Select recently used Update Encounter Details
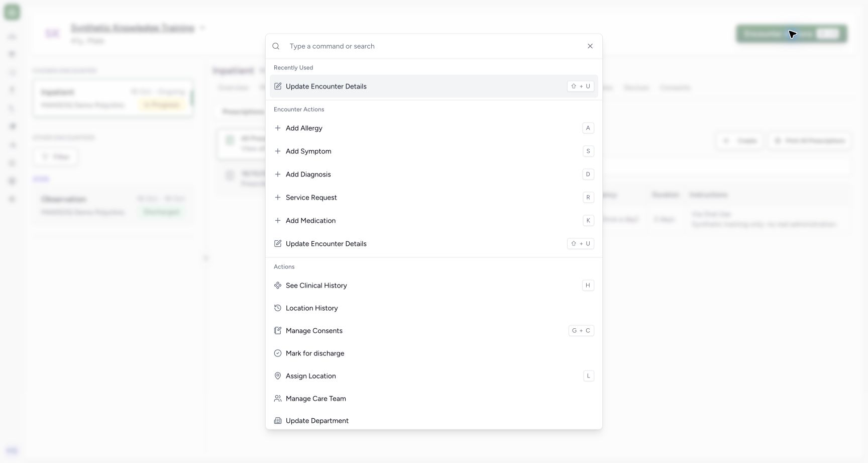 (x=434, y=86)
